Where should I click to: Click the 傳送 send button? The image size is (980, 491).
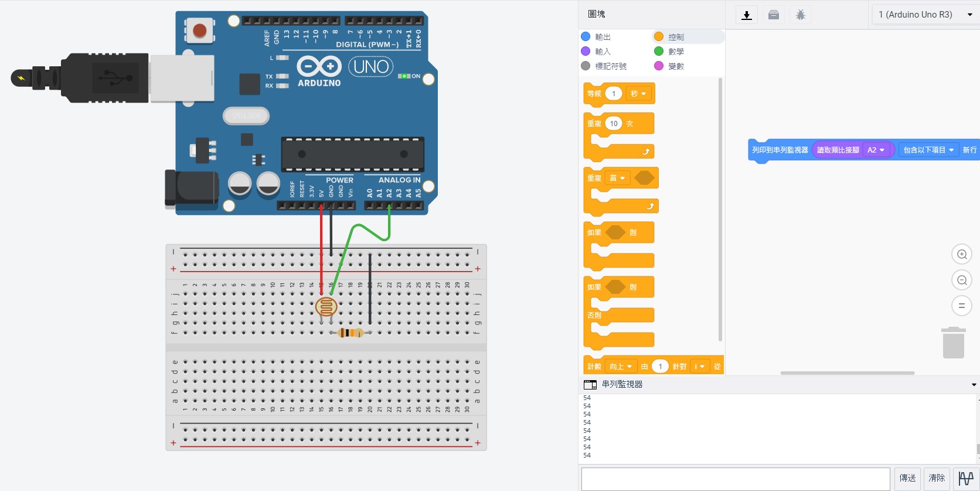907,478
